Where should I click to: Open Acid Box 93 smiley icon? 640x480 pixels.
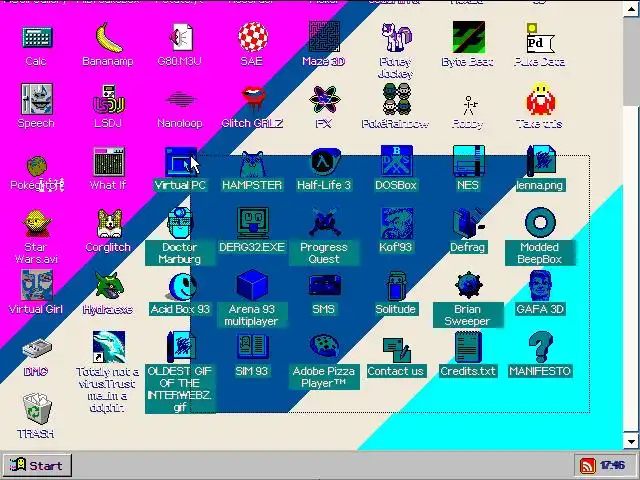182,287
